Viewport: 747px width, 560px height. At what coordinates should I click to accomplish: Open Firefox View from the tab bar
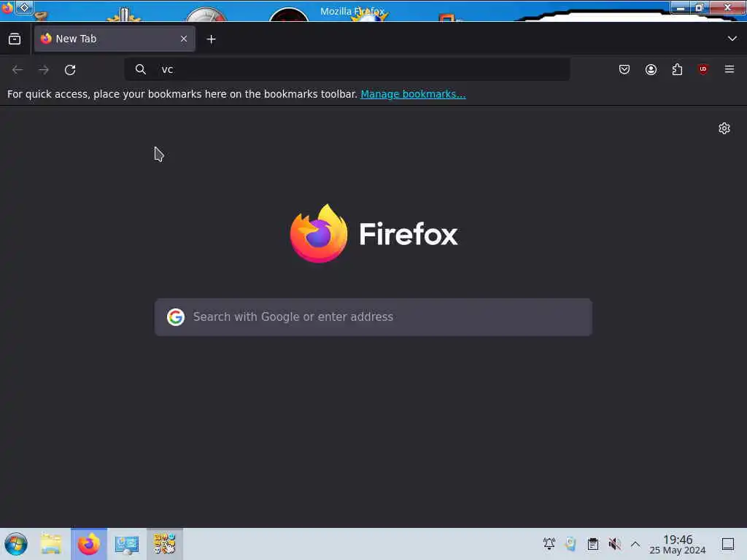coord(15,39)
